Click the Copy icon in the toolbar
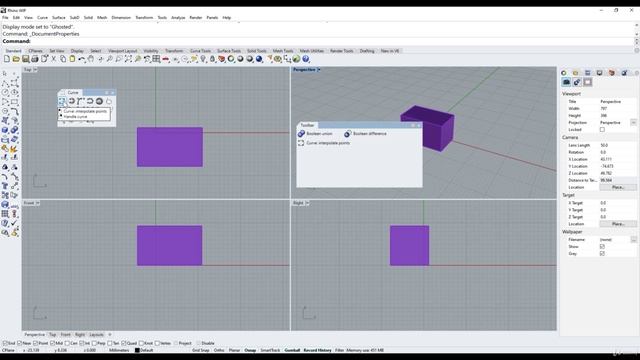 (63, 59)
